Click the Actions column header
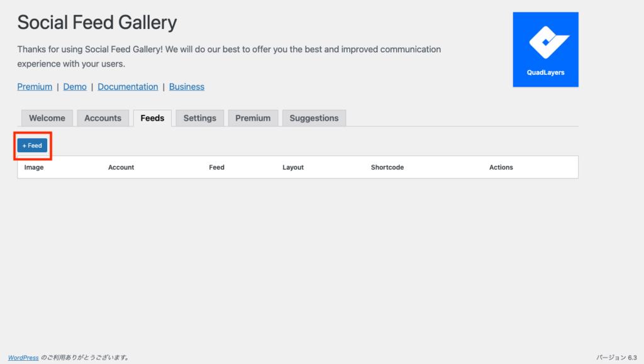This screenshot has width=644, height=364. pyautogui.click(x=501, y=167)
